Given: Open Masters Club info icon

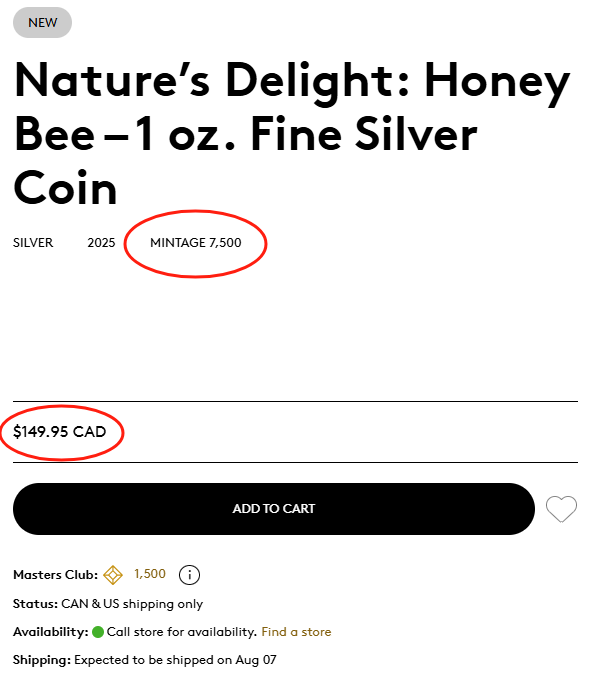Looking at the screenshot, I should click(189, 575).
